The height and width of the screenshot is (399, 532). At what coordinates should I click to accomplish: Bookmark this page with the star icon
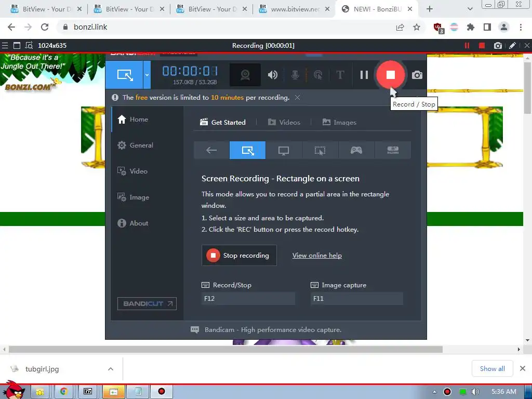point(417,27)
